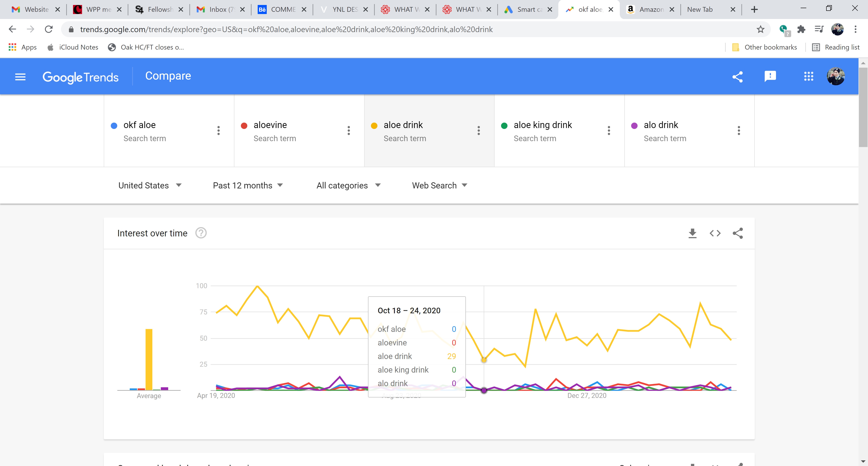Share this Trends comparison from header
The width and height of the screenshot is (868, 466).
coord(737,77)
